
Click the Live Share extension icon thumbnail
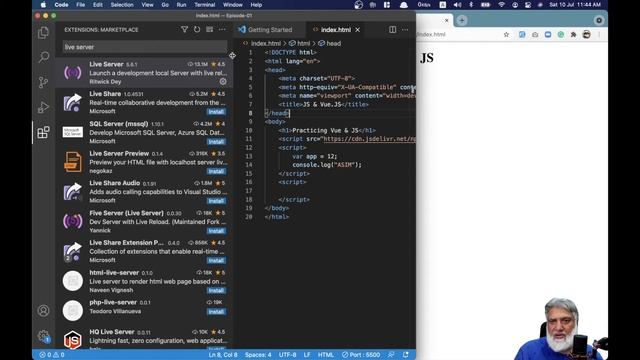[73, 102]
